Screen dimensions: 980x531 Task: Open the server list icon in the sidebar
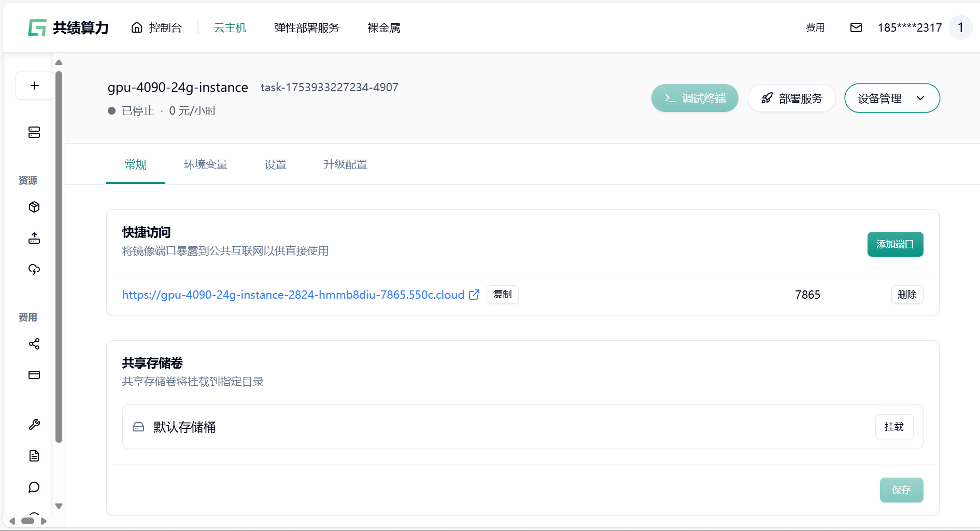pyautogui.click(x=34, y=132)
